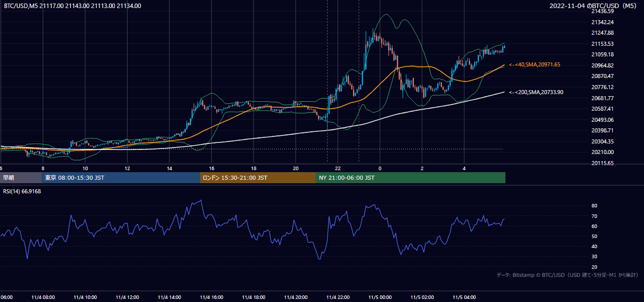The image size is (644, 302).
Task: Click hour tick 14 under price chart
Action: tap(169, 168)
